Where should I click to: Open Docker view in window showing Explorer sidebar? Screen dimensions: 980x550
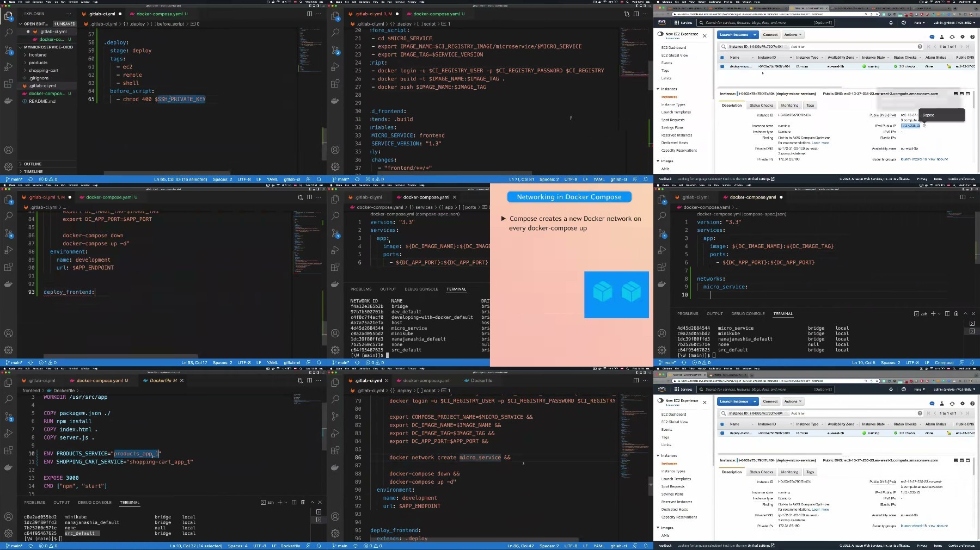(8, 101)
